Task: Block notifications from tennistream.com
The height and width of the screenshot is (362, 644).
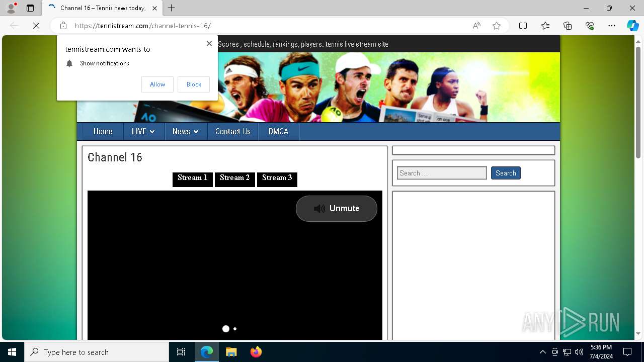Action: [x=194, y=84]
